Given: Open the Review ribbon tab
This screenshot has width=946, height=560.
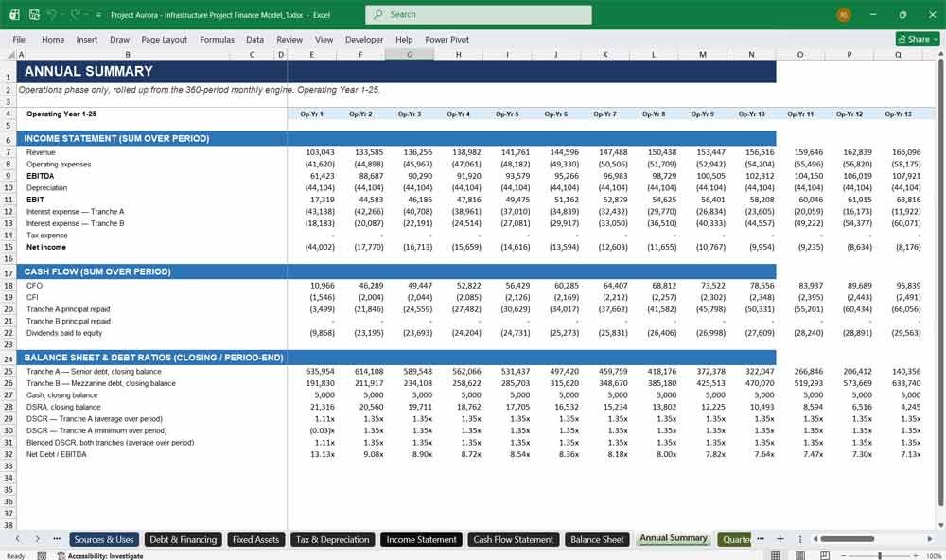Looking at the screenshot, I should (x=289, y=39).
